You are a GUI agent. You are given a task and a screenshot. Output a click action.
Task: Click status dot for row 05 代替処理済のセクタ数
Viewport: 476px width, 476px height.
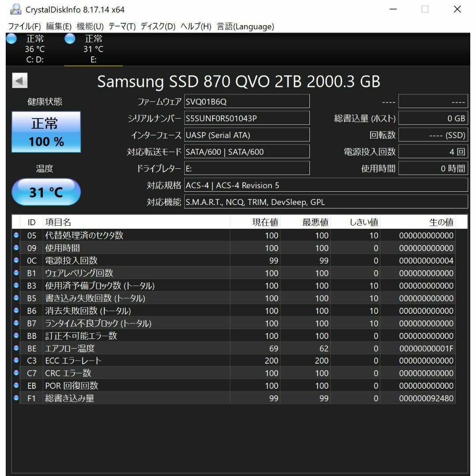16,235
